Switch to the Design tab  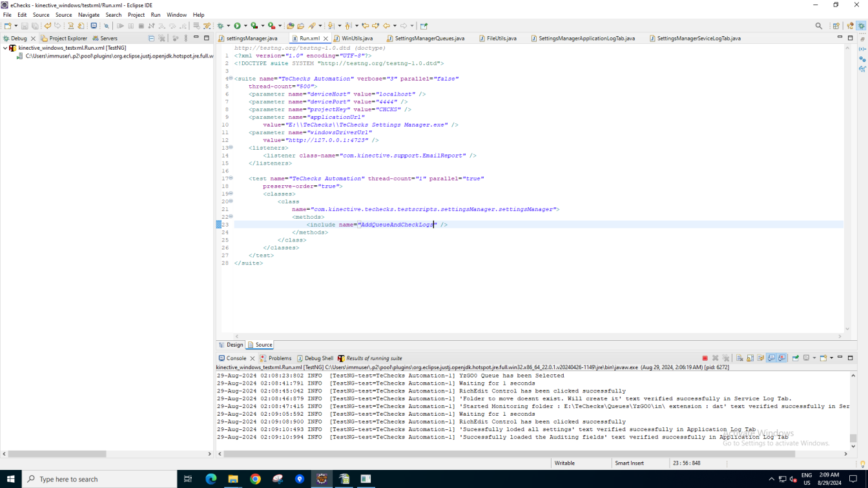click(231, 345)
